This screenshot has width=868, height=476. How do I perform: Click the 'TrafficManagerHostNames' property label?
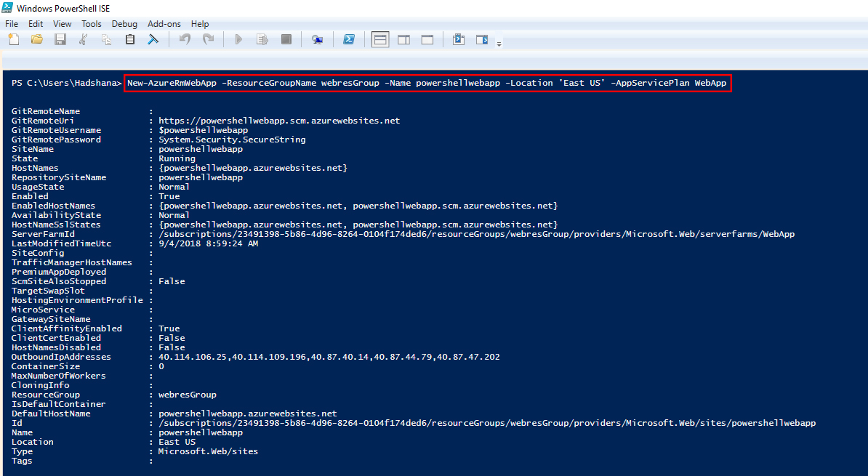point(71,262)
